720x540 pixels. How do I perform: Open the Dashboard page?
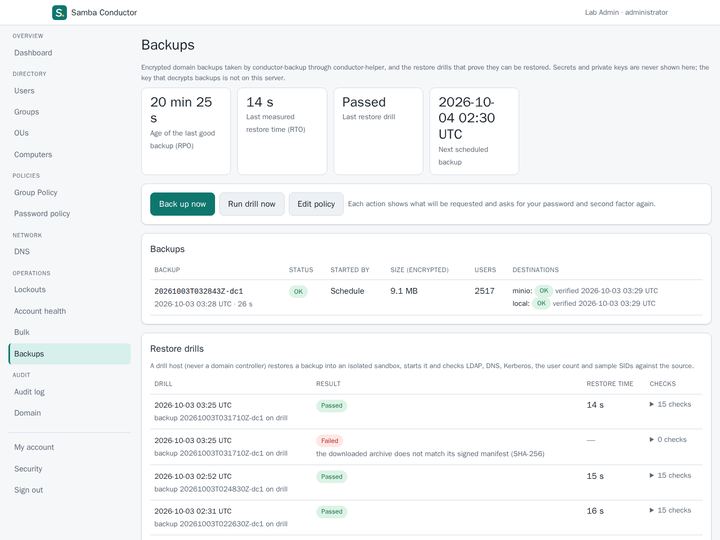pos(33,53)
